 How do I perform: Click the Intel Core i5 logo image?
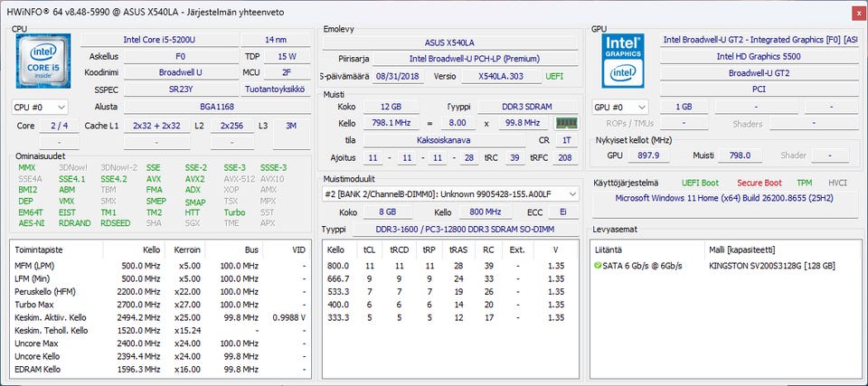click(x=43, y=61)
